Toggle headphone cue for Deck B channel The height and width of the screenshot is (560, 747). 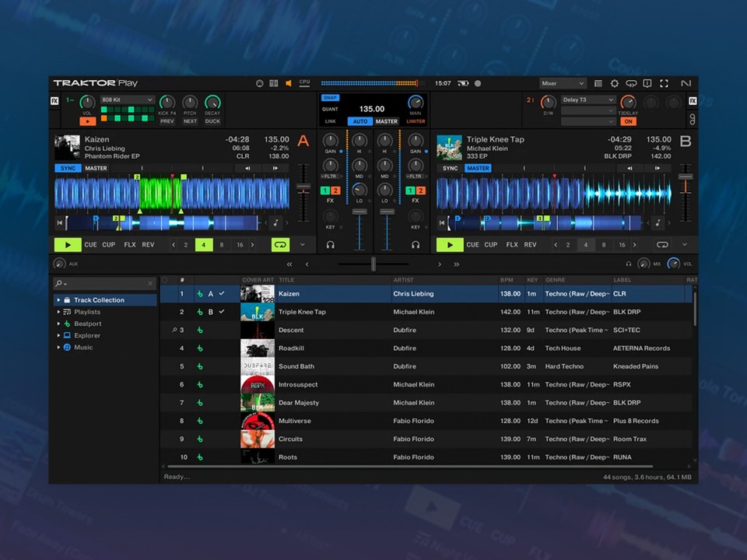click(416, 245)
